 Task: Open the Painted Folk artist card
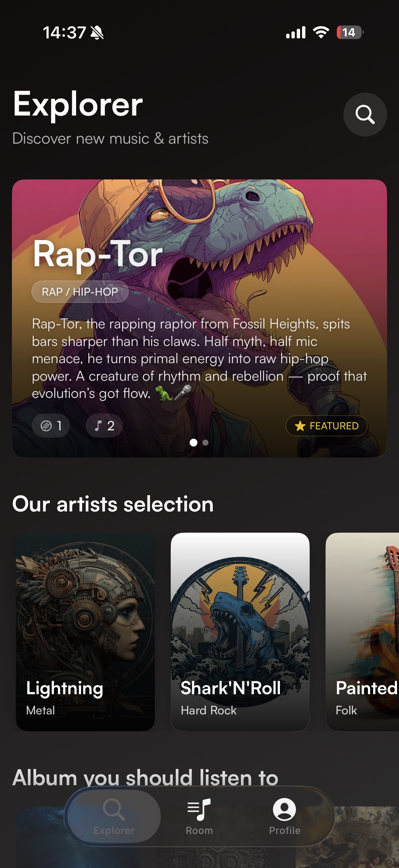tap(362, 632)
